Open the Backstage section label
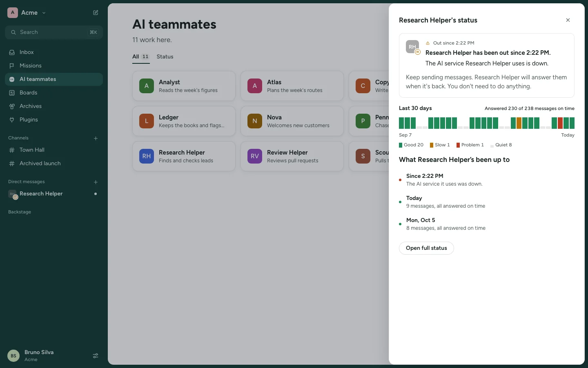Image resolution: width=588 pixels, height=368 pixels. [20, 212]
